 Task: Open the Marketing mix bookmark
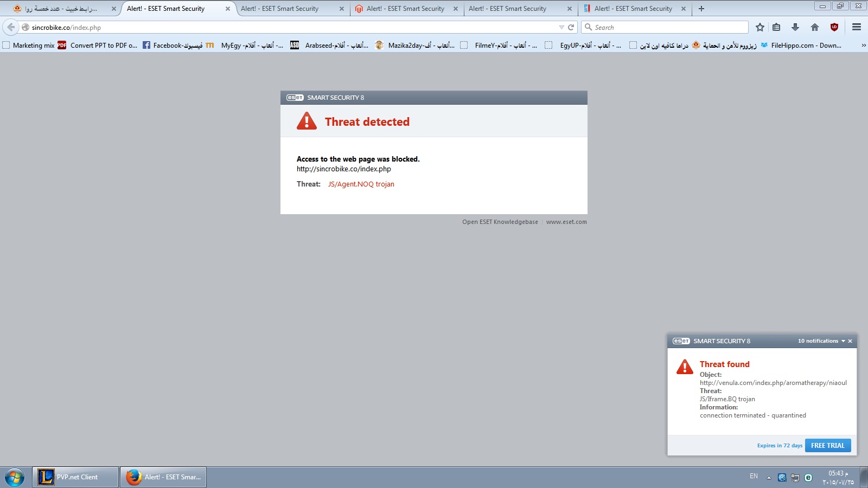coord(28,46)
